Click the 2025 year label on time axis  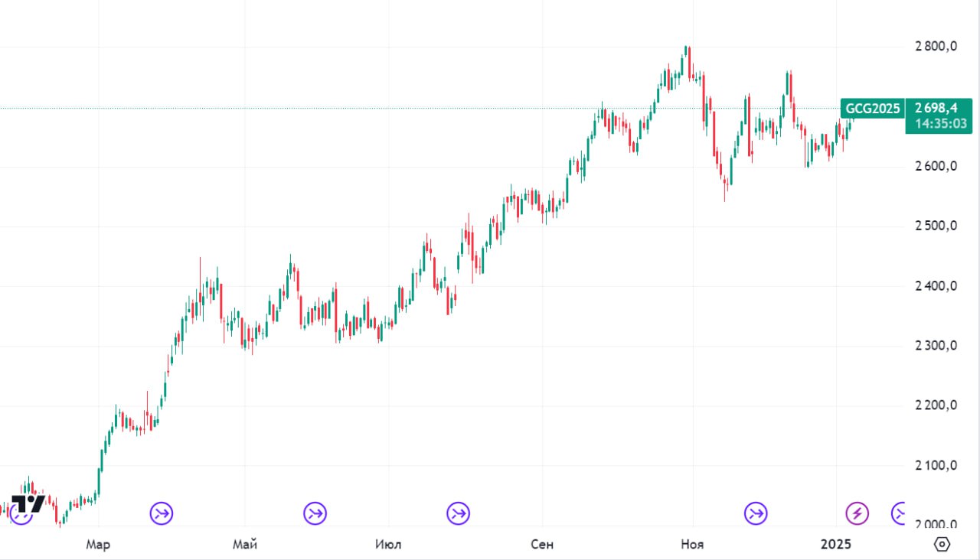tap(835, 545)
